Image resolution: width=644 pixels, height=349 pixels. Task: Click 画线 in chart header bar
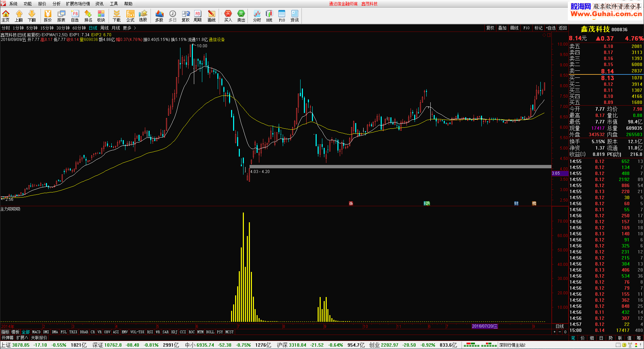click(x=514, y=28)
